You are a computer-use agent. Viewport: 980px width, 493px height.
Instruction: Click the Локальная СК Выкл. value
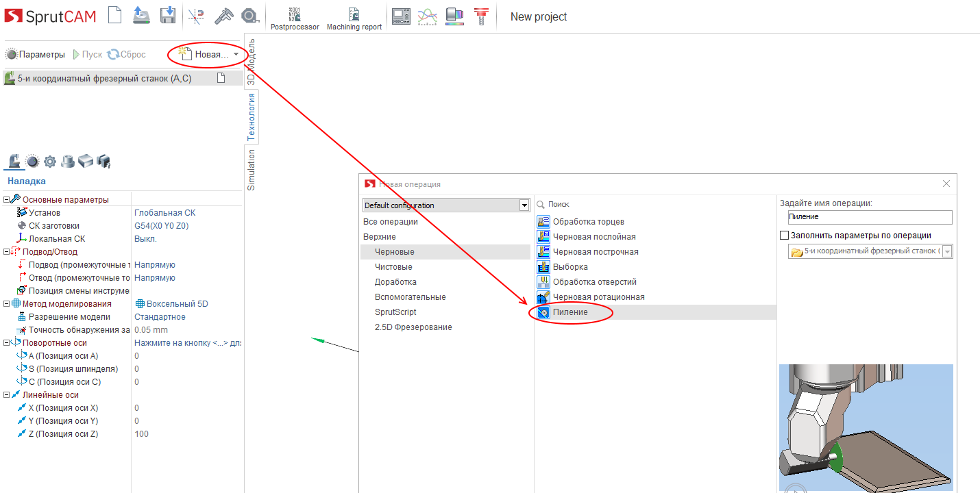tap(145, 239)
